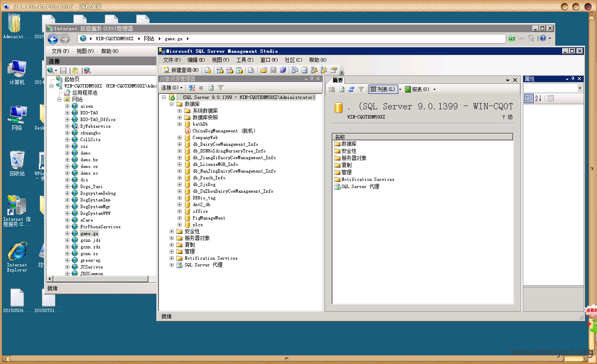Open Registered Servers from the SSMS toolbar
Viewport: 597px width, 364px height.
(x=295, y=70)
